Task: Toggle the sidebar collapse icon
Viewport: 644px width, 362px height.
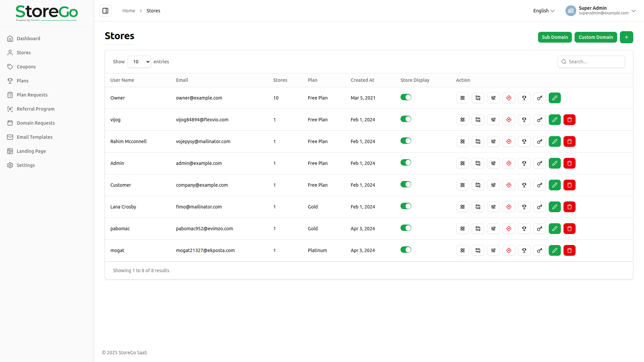Action: point(105,11)
